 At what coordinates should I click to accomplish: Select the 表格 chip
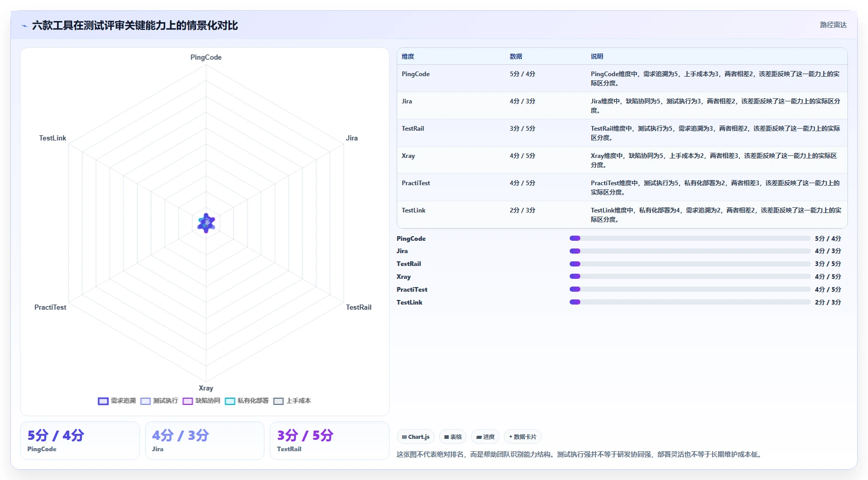[x=453, y=437]
